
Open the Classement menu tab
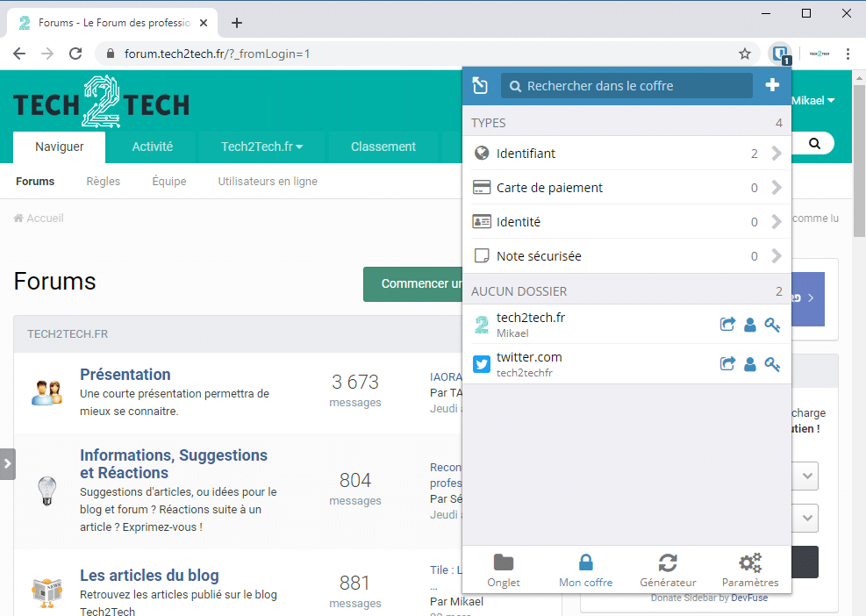coord(383,147)
